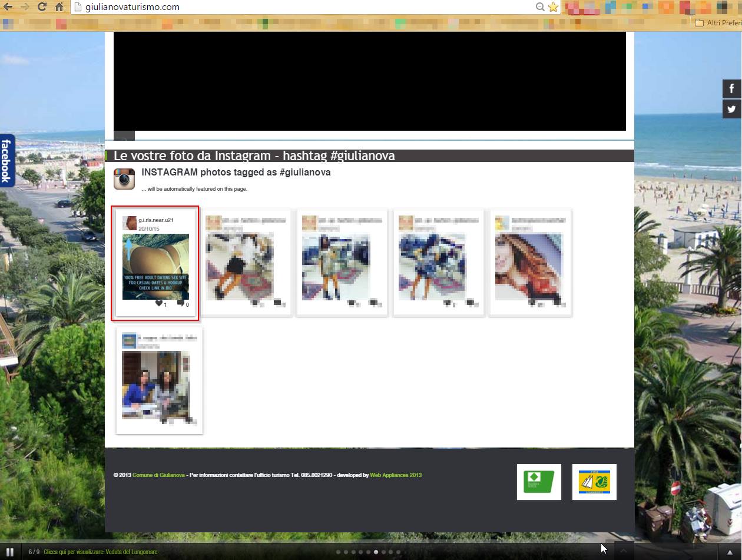Click the Instagram camera logo
The height and width of the screenshot is (560, 742).
pos(124,178)
